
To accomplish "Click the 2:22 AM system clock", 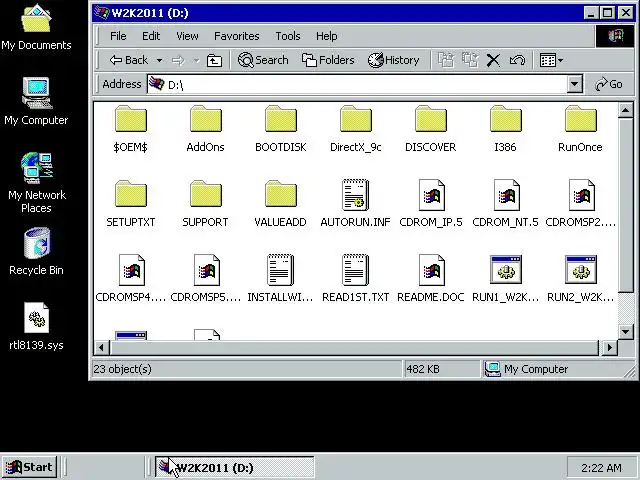I will [601, 467].
